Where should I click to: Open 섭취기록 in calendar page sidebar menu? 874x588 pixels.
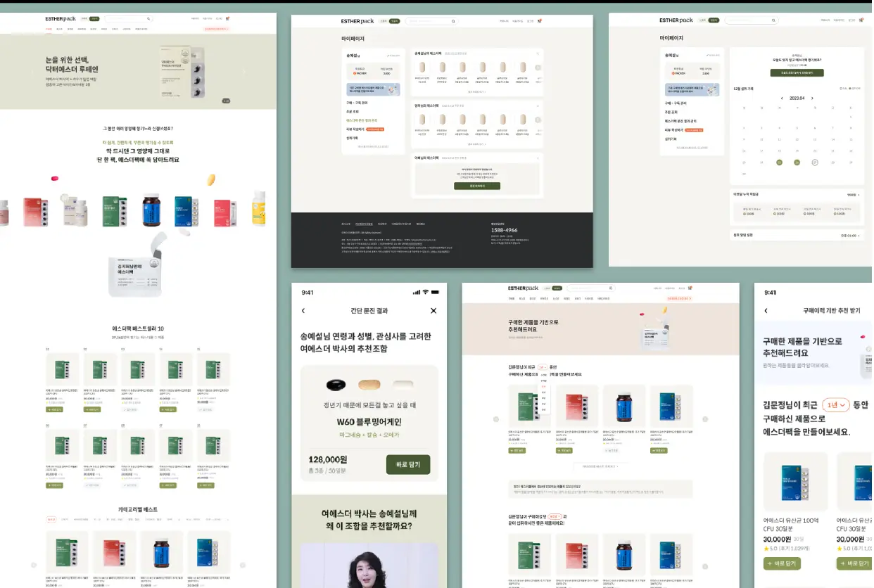point(671,139)
